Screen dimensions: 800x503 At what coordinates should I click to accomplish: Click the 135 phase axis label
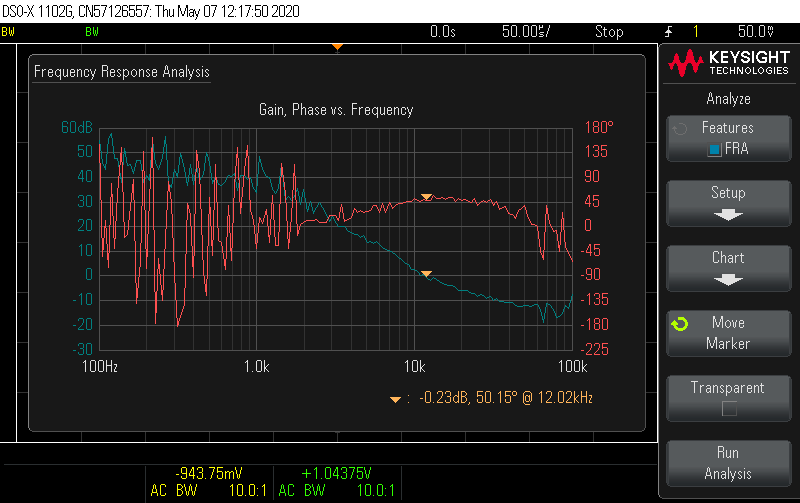596,152
